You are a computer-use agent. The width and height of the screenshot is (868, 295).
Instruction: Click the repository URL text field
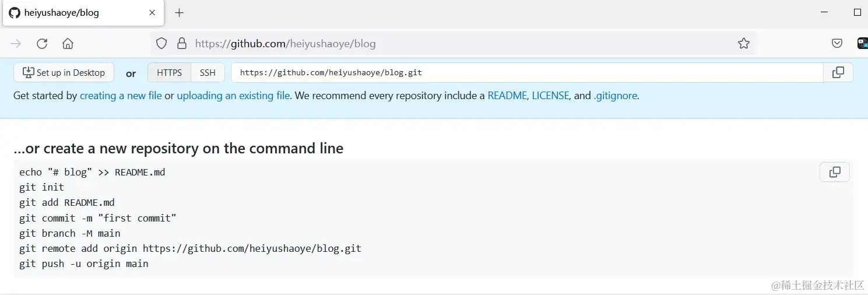tap(527, 73)
